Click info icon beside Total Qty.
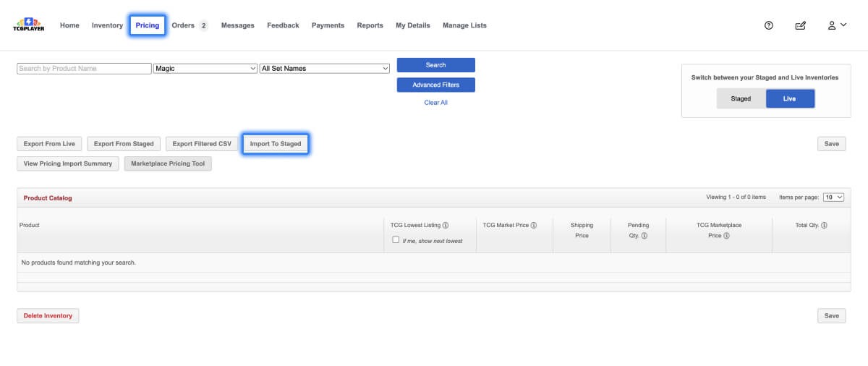The image size is (868, 366). (x=824, y=226)
